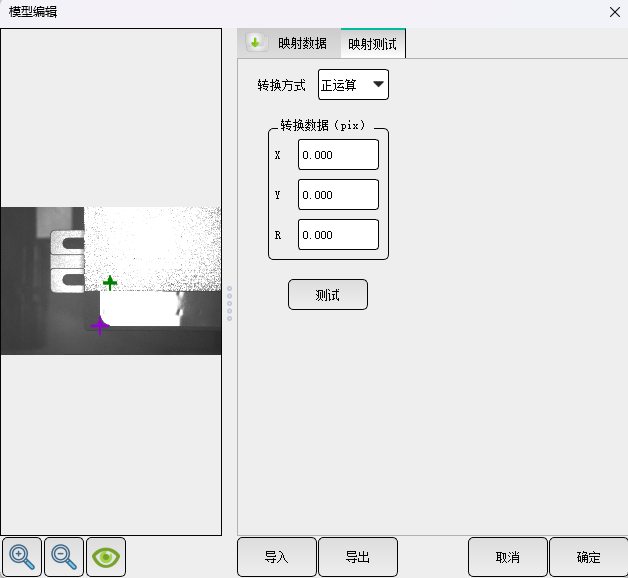
Task: Open the 转换方式 dropdown
Action: pyautogui.click(x=353, y=85)
